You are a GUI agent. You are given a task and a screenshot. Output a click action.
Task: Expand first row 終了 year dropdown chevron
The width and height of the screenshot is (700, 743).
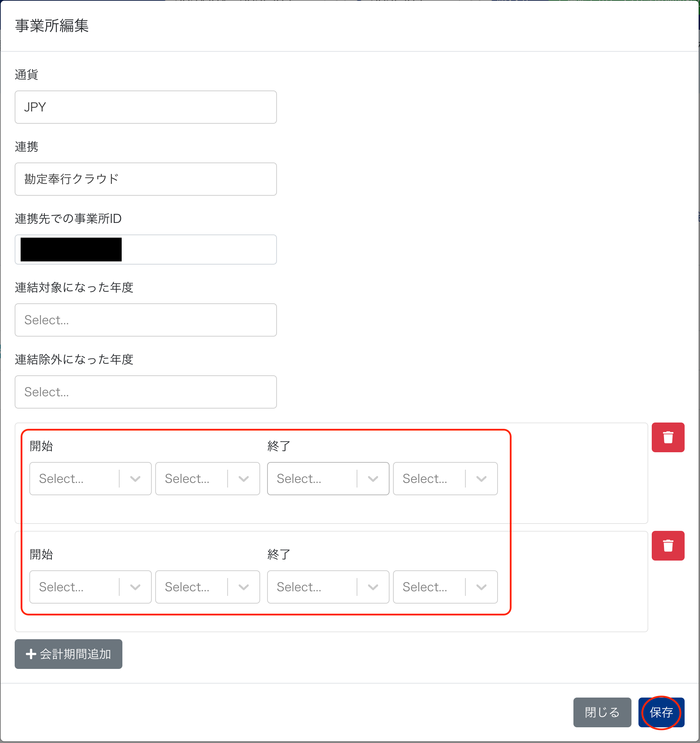click(373, 479)
